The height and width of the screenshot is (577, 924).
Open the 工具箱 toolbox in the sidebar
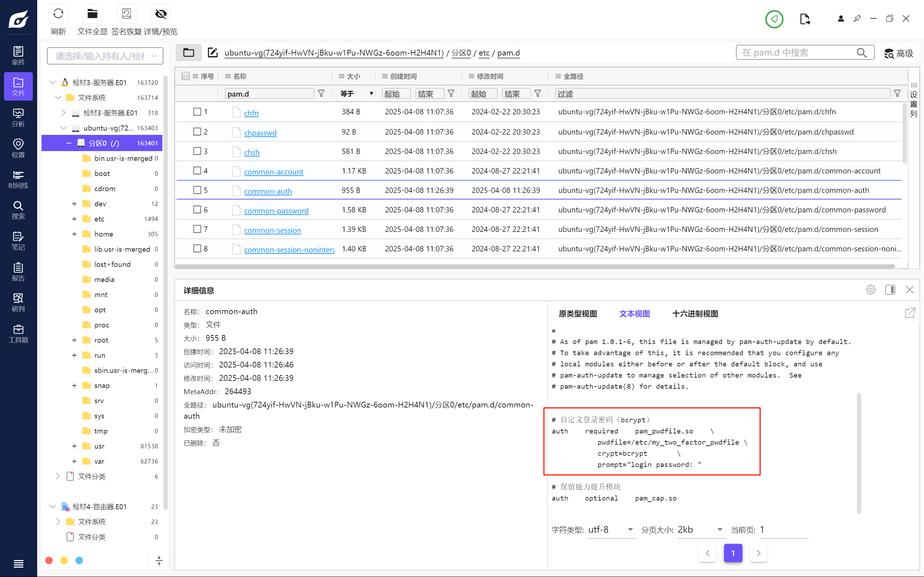pyautogui.click(x=18, y=334)
